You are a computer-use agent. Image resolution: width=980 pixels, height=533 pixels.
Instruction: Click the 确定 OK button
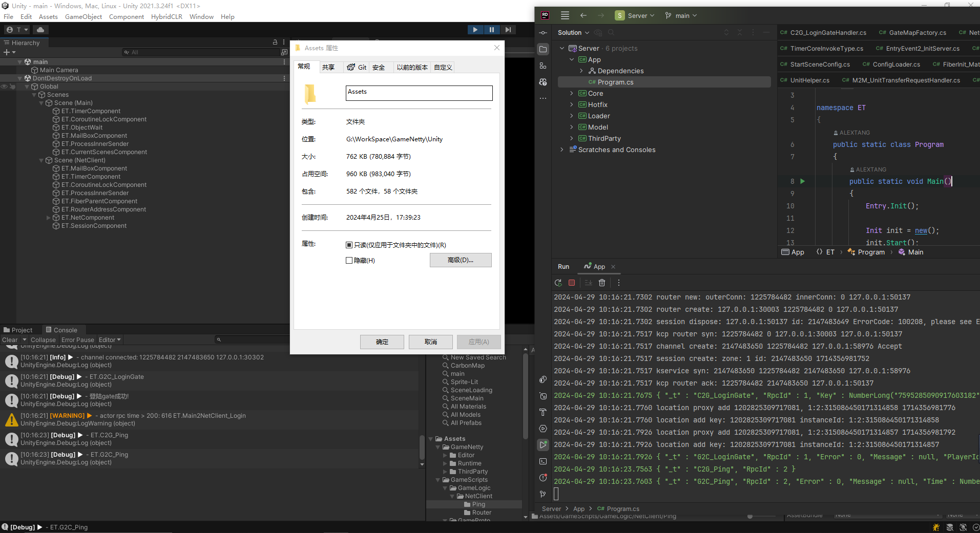tap(382, 342)
